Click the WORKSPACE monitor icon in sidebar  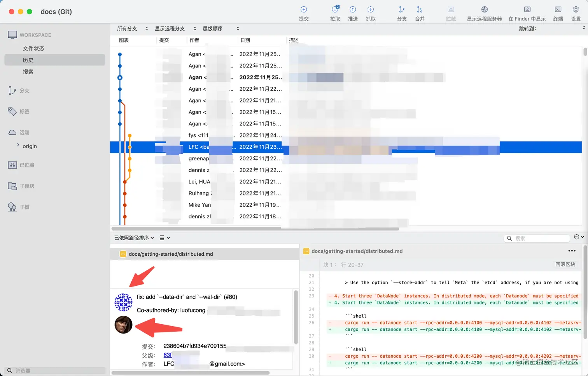tap(12, 35)
